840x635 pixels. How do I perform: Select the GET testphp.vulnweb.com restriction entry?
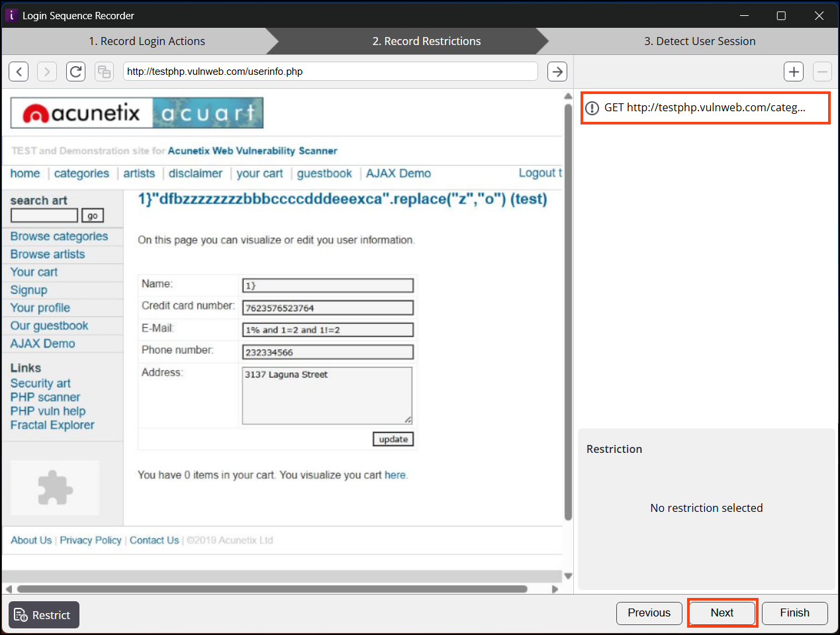click(x=705, y=108)
